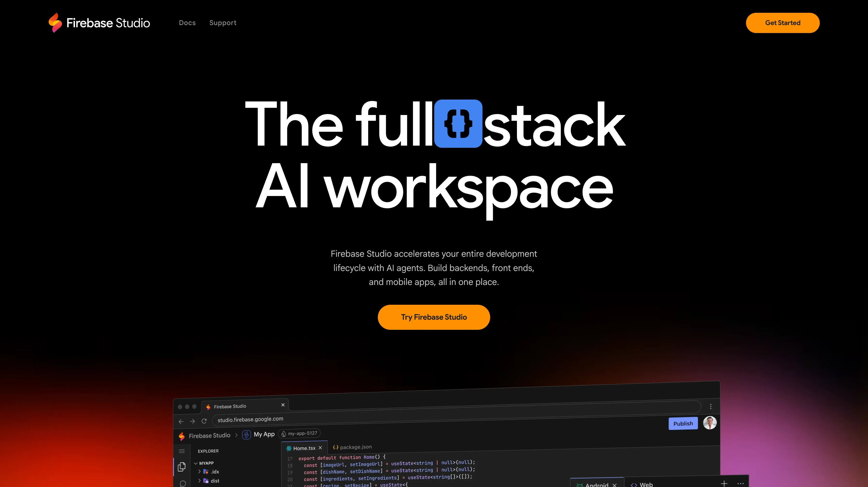Click the React icon on Home.tsx tab
The height and width of the screenshot is (487, 868).
289,448
